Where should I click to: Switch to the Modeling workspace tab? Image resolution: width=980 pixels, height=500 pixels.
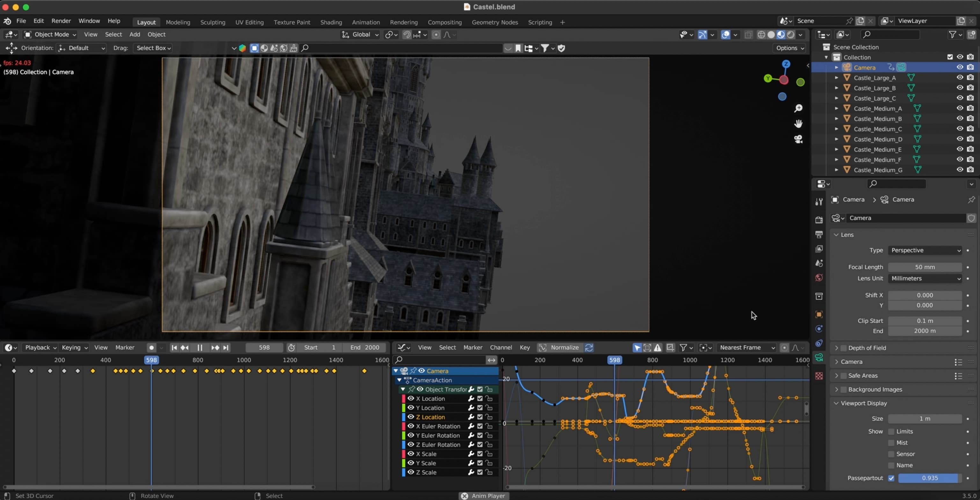(178, 22)
